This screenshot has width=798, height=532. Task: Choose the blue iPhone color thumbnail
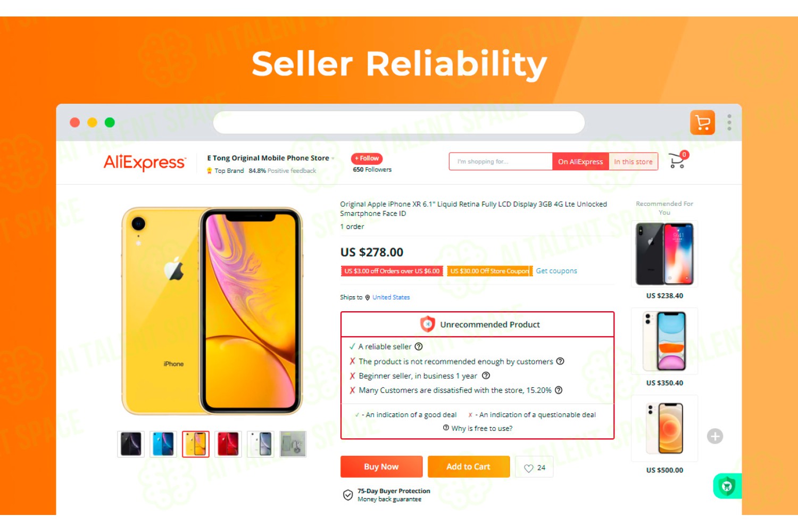pyautogui.click(x=163, y=444)
